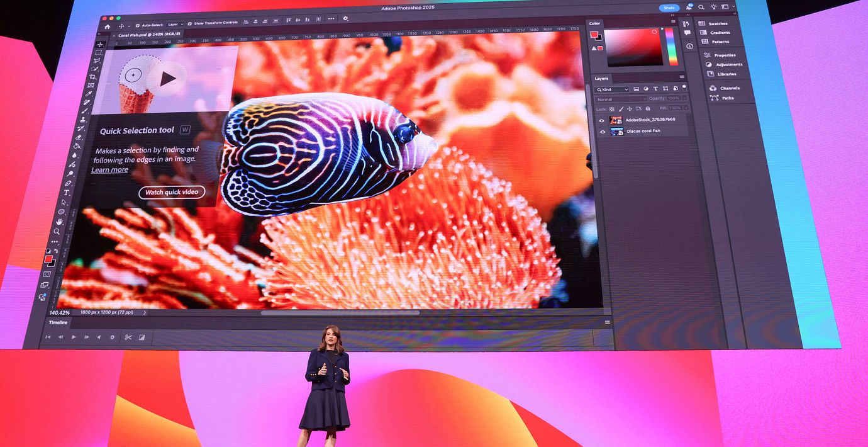Click the scissors split icon in Timeline

pos(128,337)
